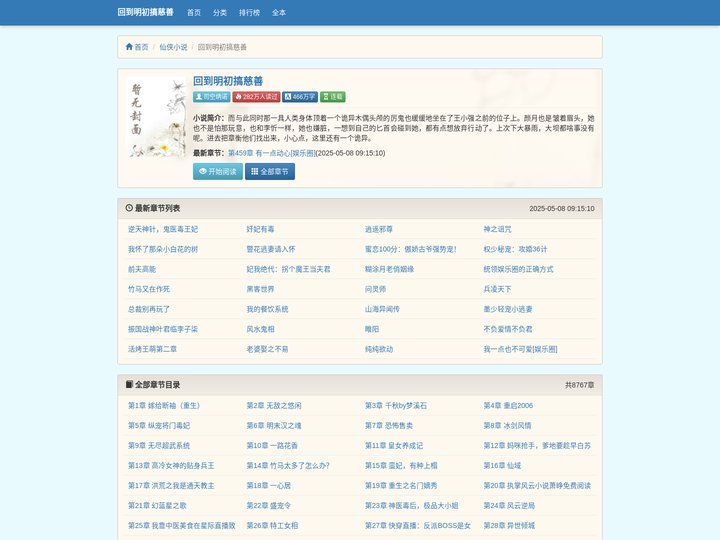This screenshot has width=720, height=540.
Task: Click the 连载 status badge
Action: 332,97
